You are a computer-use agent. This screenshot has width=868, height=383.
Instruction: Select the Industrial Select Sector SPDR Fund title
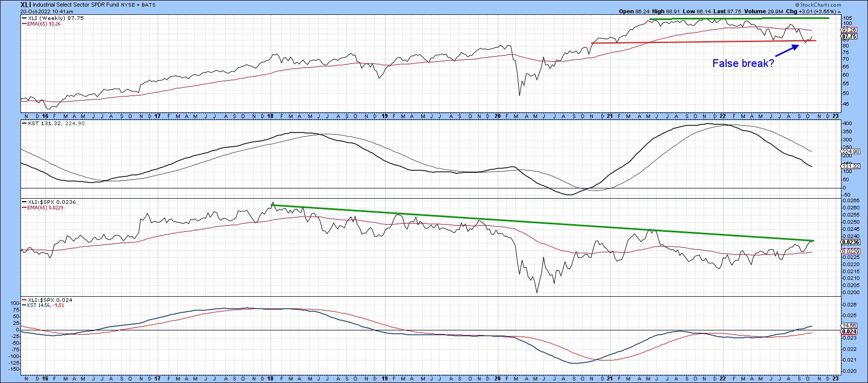tap(76, 5)
